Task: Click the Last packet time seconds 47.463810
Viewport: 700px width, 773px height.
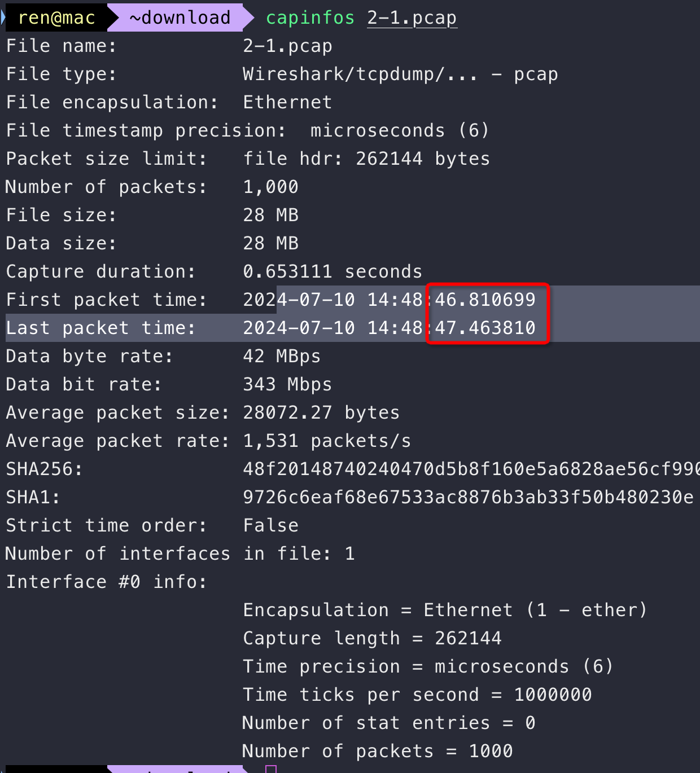Action: coord(485,328)
